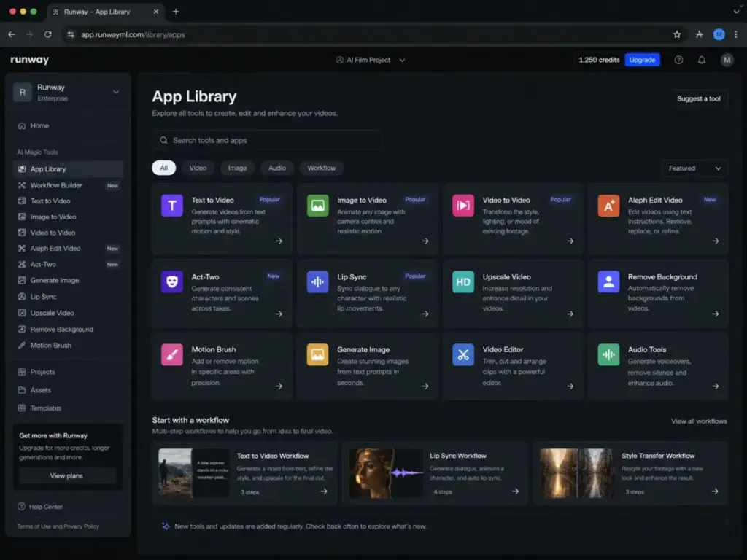Open the Generate Image yellow icon
Image resolution: width=747 pixels, height=560 pixels.
(318, 355)
